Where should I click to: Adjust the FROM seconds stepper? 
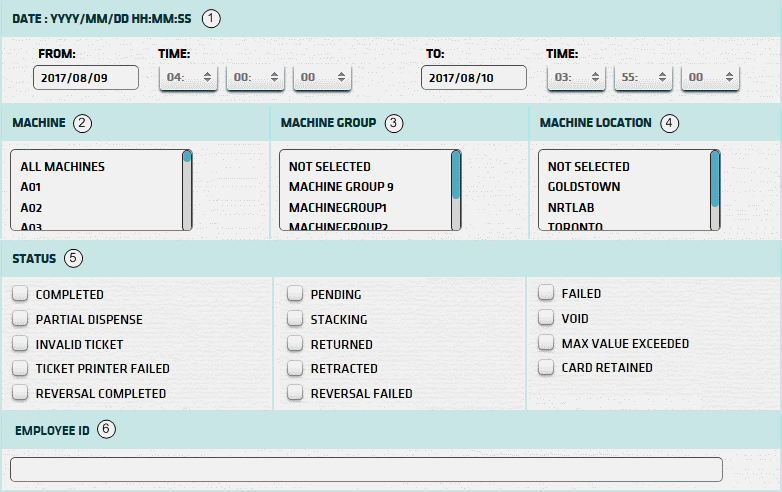pos(322,78)
